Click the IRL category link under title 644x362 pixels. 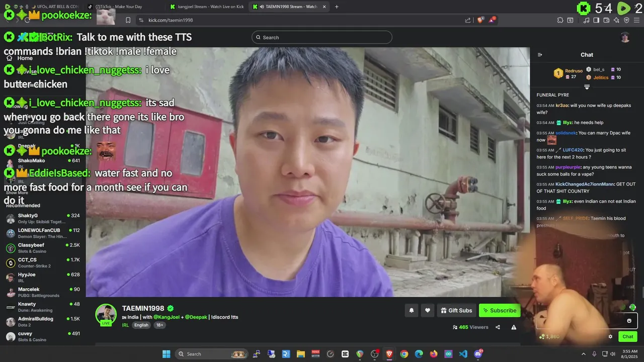126,325
